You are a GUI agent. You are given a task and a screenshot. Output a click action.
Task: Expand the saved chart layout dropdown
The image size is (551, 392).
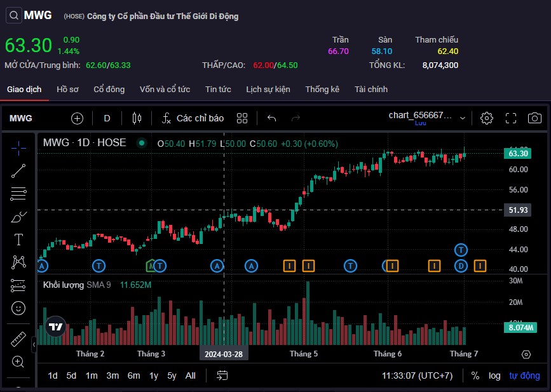(463, 118)
